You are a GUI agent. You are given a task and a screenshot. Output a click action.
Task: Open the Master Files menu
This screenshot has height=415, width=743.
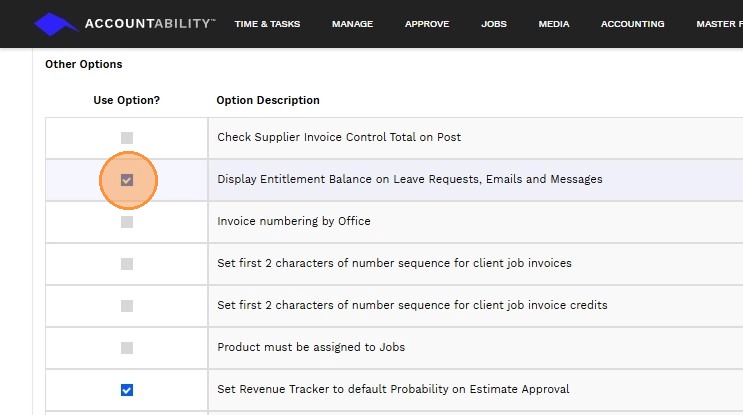[719, 24]
